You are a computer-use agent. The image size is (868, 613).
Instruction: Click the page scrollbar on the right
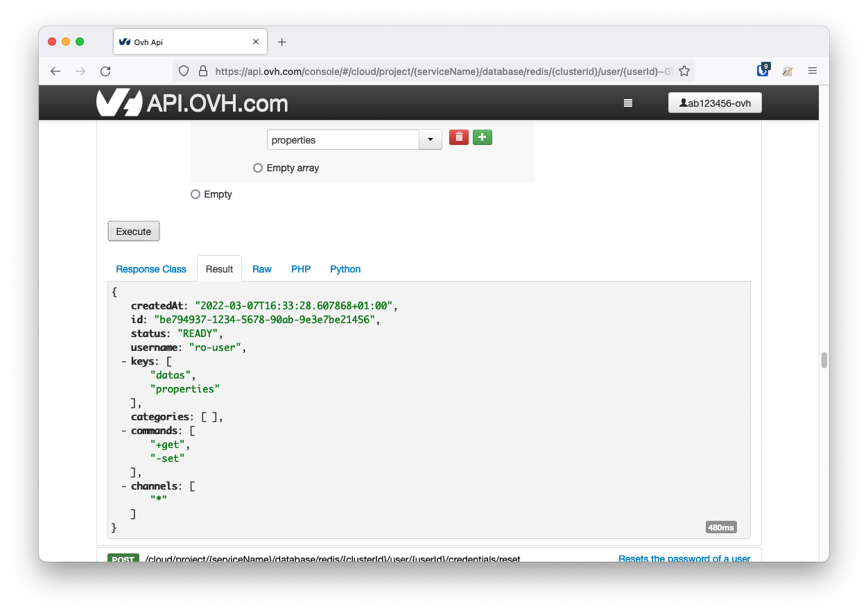coord(824,360)
